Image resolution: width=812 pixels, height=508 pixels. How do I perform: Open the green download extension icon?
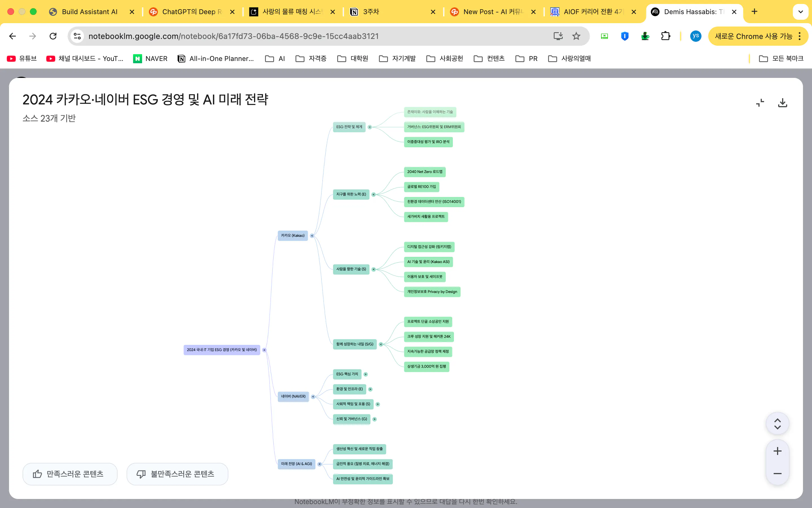(x=645, y=36)
